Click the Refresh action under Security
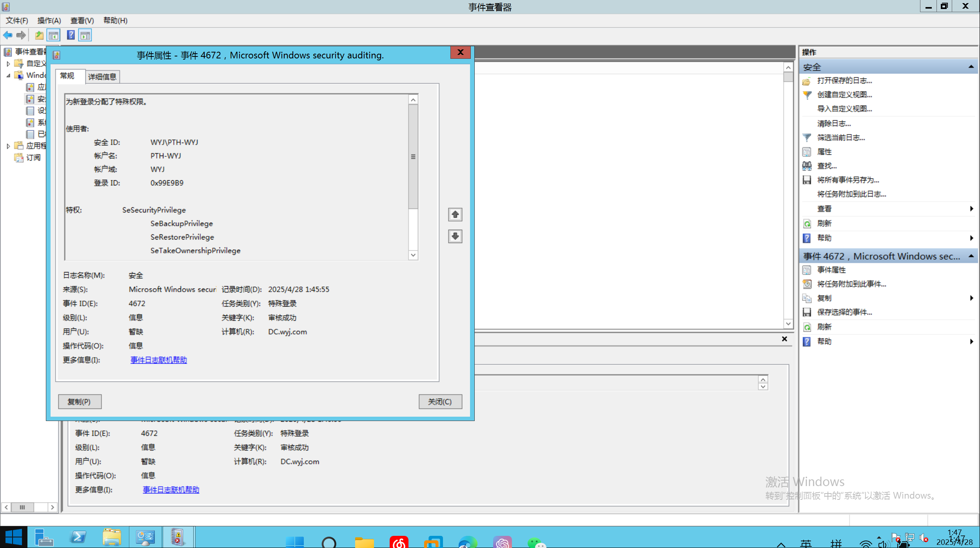This screenshot has width=980, height=548. click(x=824, y=223)
